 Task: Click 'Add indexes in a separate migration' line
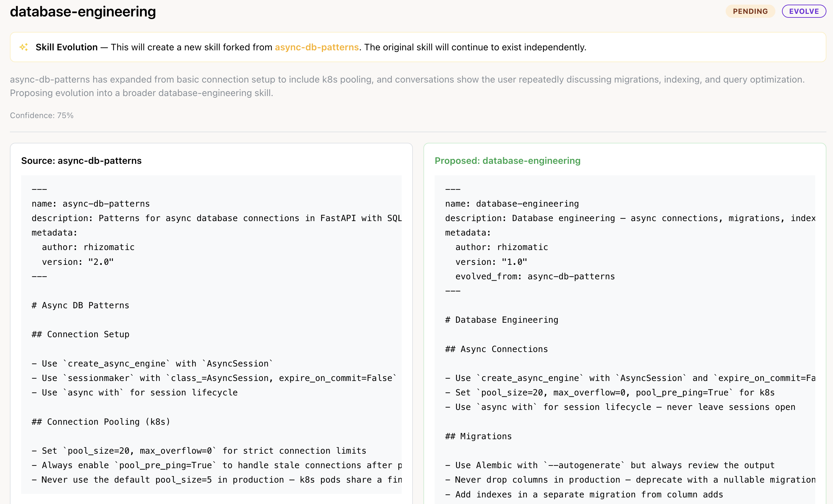pos(584,494)
